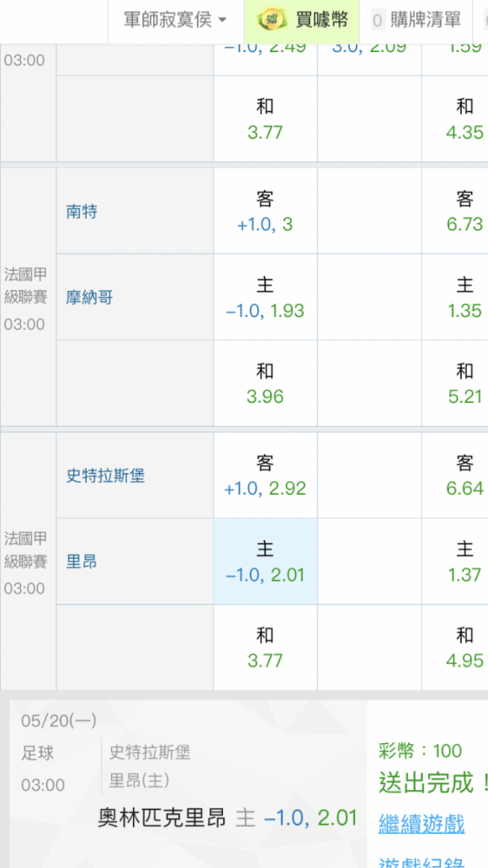Select 南特 away win odds 6.73
This screenshot has width=488, height=868.
pyautogui.click(x=455, y=211)
